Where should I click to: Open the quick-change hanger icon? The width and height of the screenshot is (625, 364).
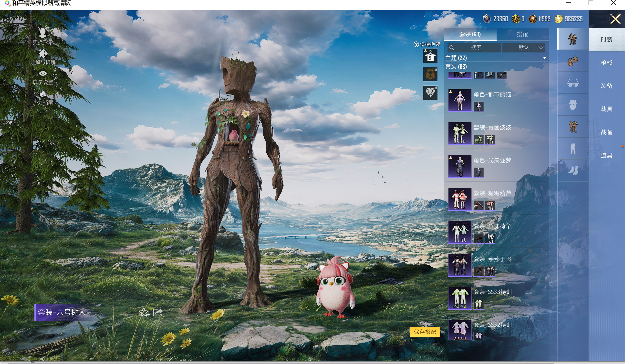[430, 56]
